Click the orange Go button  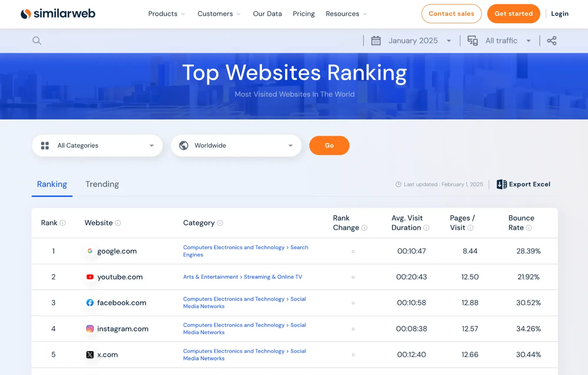pos(329,145)
